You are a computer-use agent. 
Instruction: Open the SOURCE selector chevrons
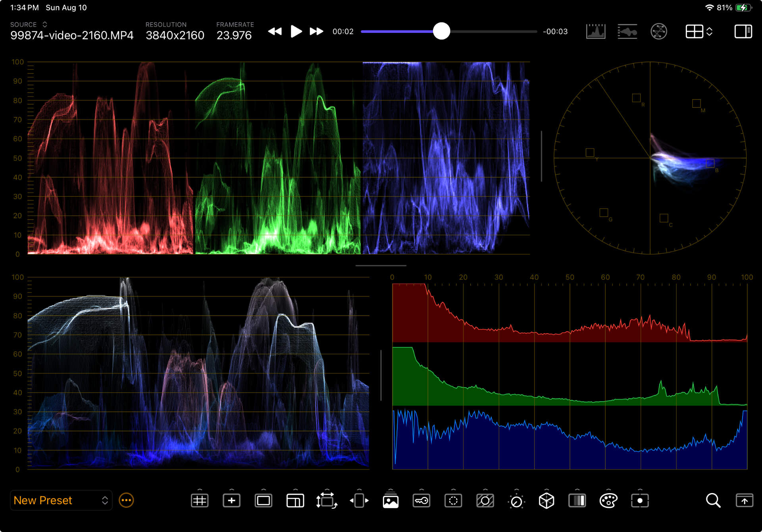[45, 25]
